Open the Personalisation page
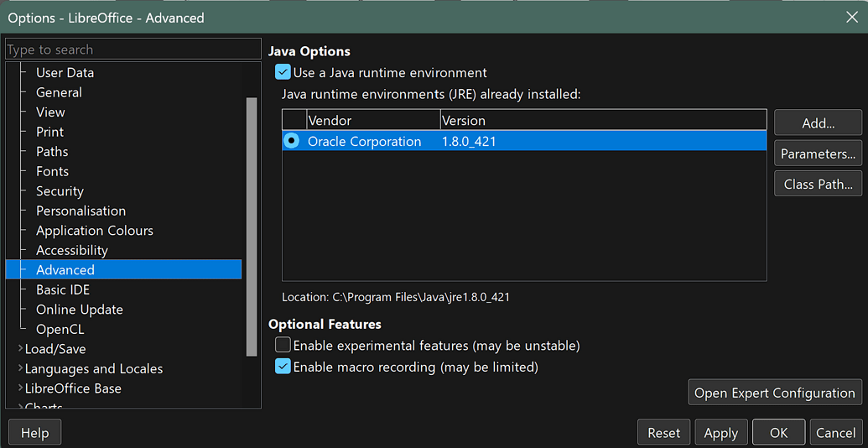 81,211
